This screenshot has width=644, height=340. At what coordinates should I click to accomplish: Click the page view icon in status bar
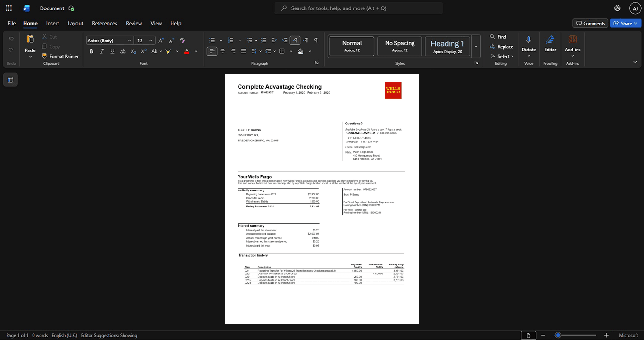[528, 335]
